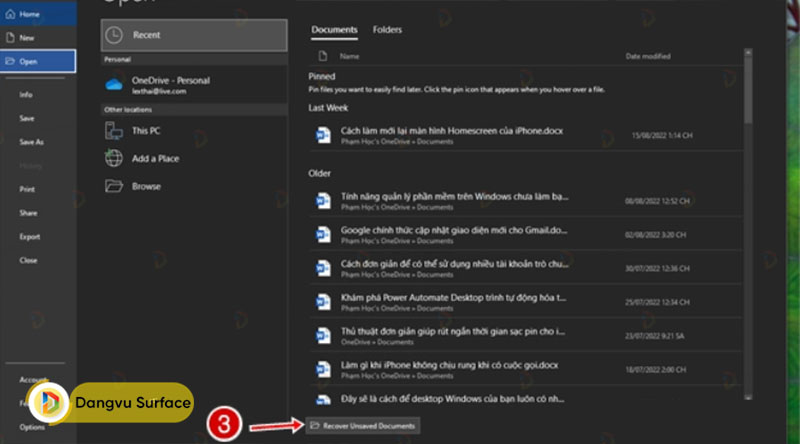Image resolution: width=800 pixels, height=444 pixels.
Task: Open the Info menu item
Action: pos(26,94)
